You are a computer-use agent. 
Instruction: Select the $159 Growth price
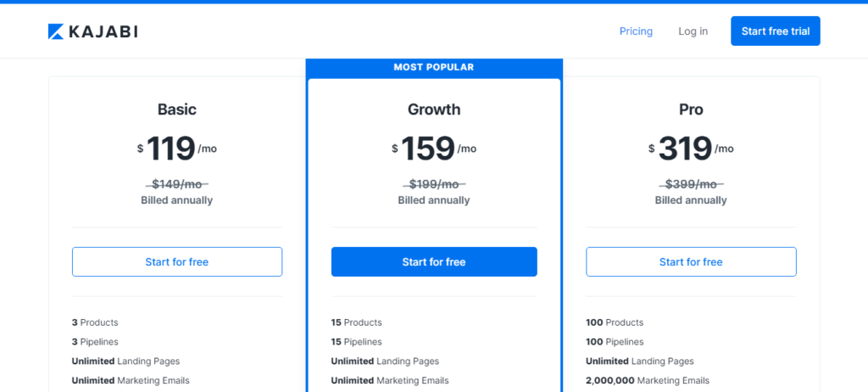434,149
